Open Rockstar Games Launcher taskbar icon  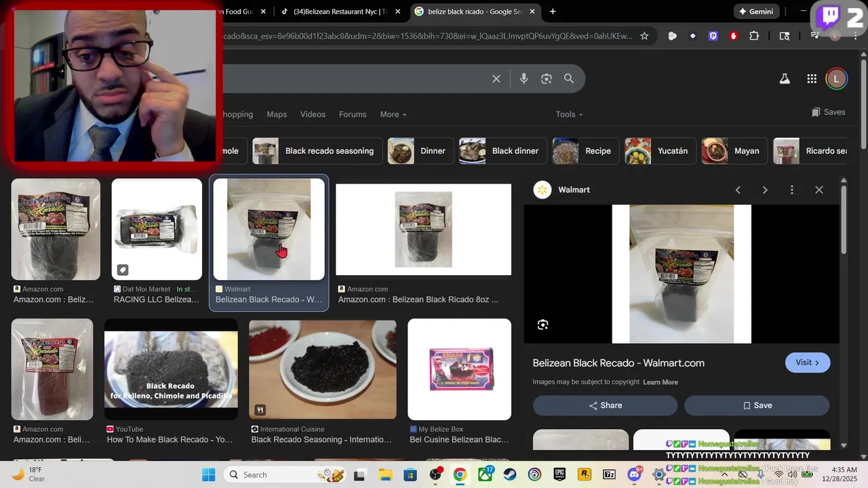[585, 474]
